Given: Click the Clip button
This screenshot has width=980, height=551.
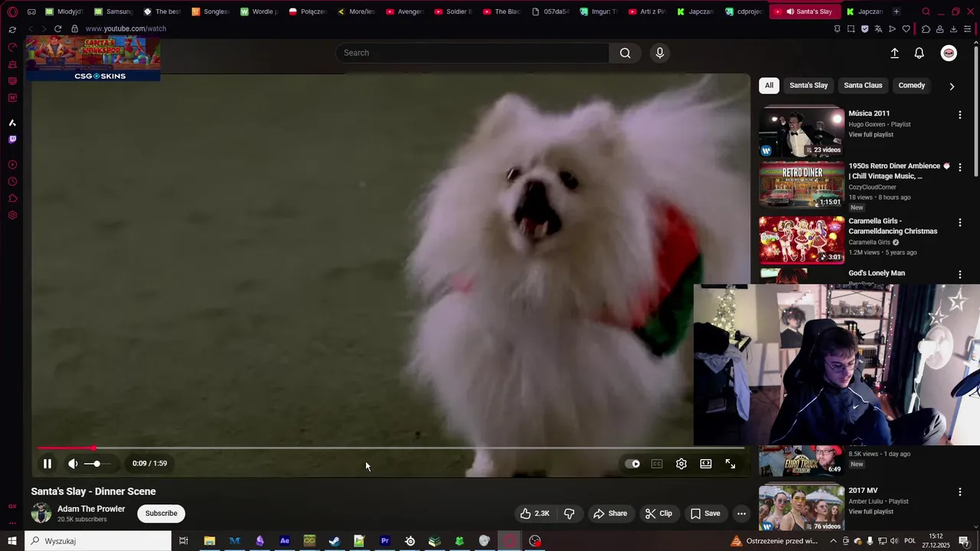Looking at the screenshot, I should pyautogui.click(x=658, y=514).
